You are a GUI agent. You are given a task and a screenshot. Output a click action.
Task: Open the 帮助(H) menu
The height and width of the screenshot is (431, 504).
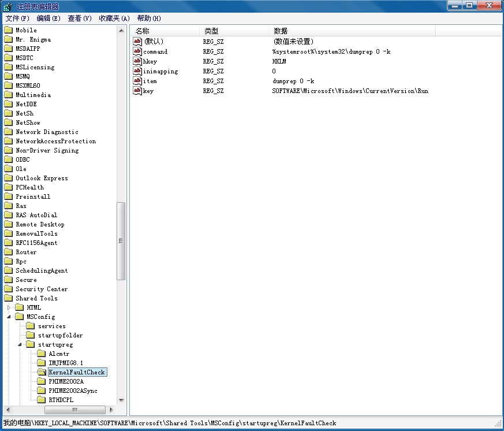[149, 18]
